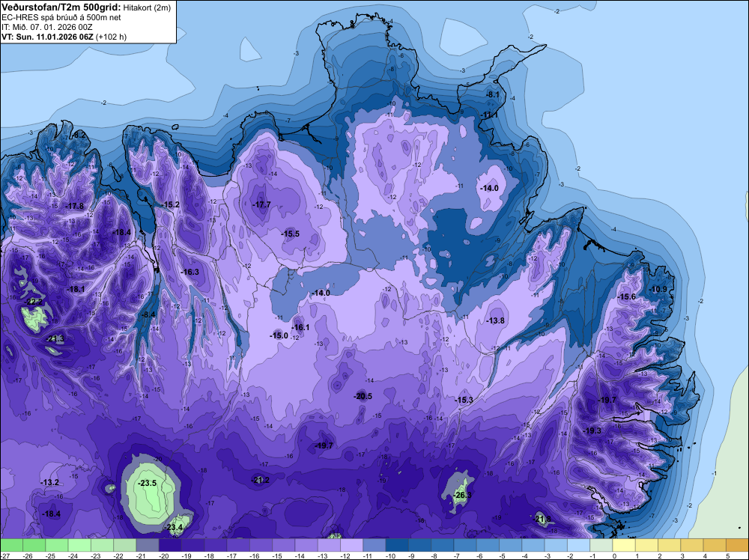Select the 'IT: Mið. 07. 01. 2026 00Z' line
Screen dimensions: 749x560
(46, 27)
